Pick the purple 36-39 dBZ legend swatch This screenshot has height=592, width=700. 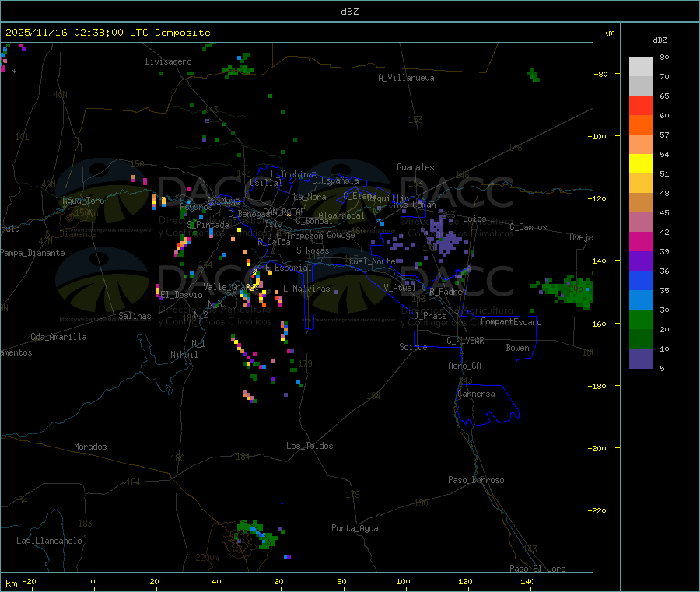641,261
